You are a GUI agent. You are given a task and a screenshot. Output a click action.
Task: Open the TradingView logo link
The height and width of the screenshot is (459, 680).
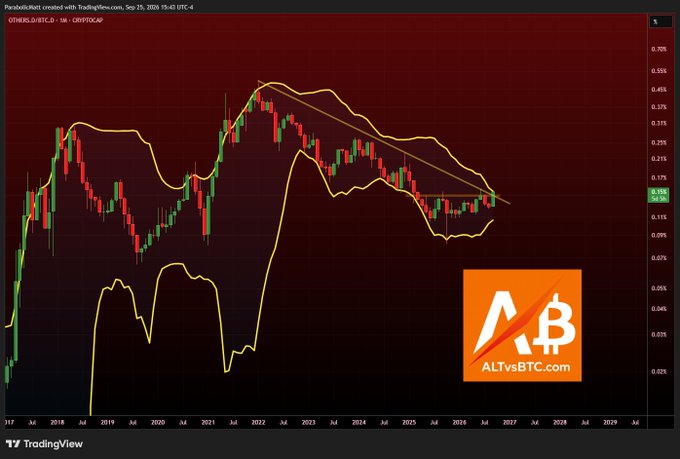[x=44, y=444]
